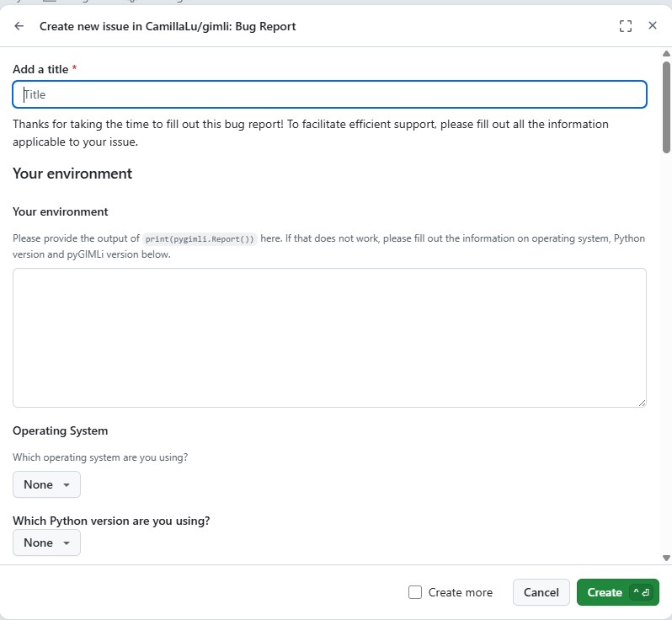672x620 pixels.
Task: Click the print(pygimli.Report()) code snippet
Action: 200,239
